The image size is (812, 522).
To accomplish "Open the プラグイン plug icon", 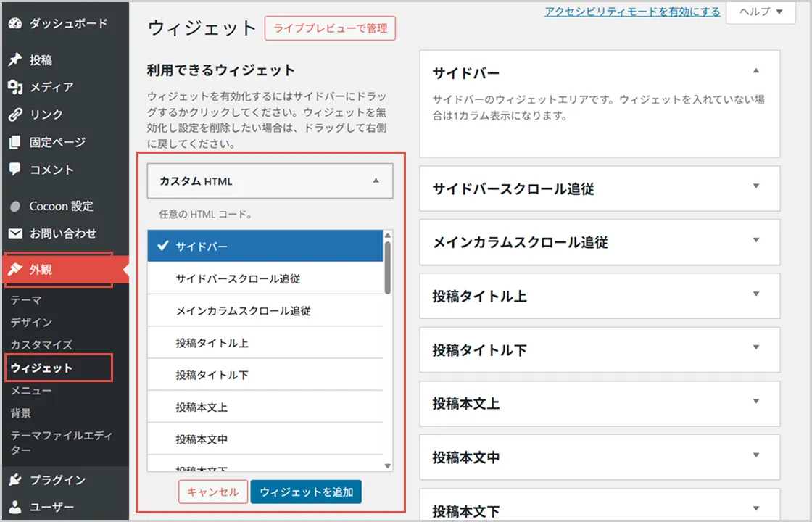I will 16,480.
